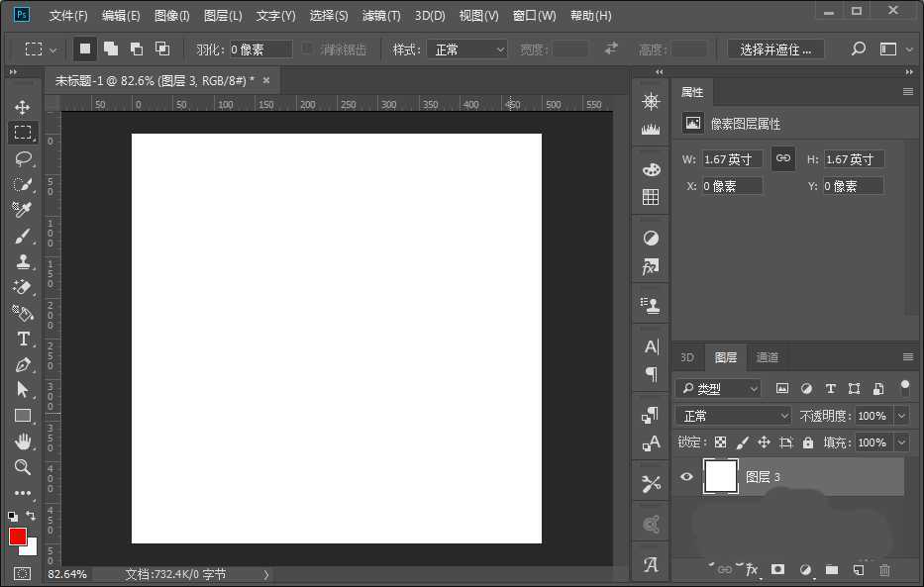Toggle lock transparent pixels for the layer
Image resolution: width=924 pixels, height=587 pixels.
(720, 442)
